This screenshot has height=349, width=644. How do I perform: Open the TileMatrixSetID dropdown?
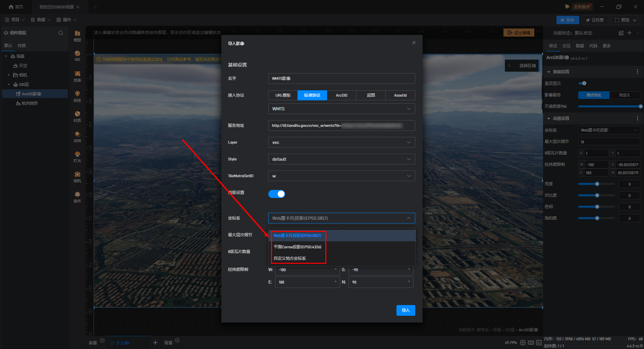[x=341, y=176]
